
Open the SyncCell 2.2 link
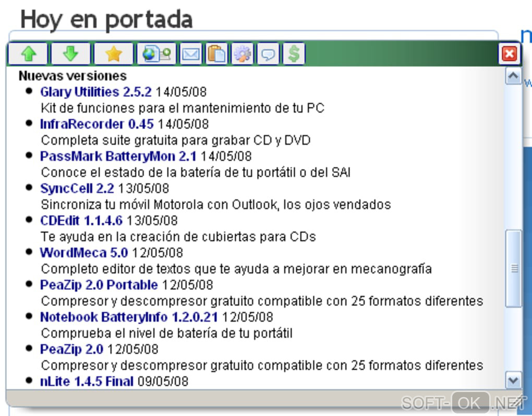[77, 189]
